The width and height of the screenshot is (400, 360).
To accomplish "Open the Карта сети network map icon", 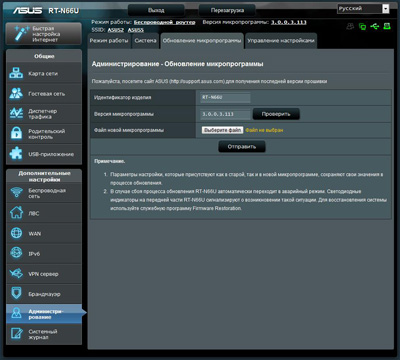I will click(x=16, y=73).
